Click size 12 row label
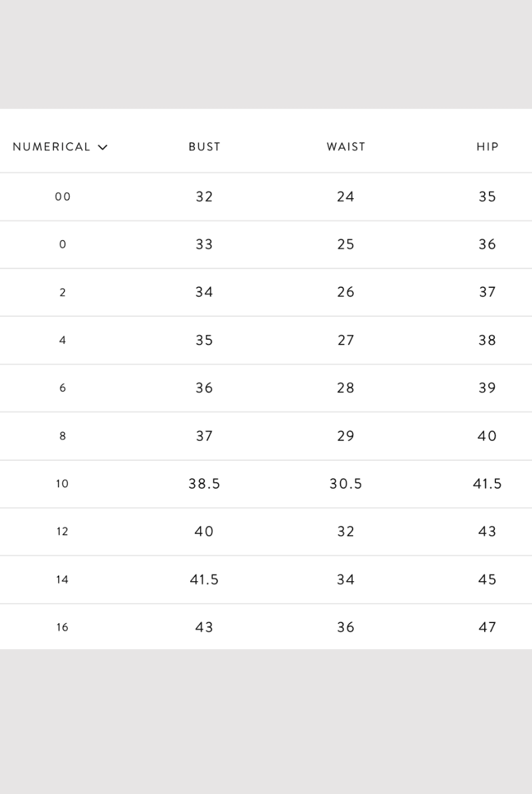This screenshot has width=532, height=794. [x=63, y=531]
